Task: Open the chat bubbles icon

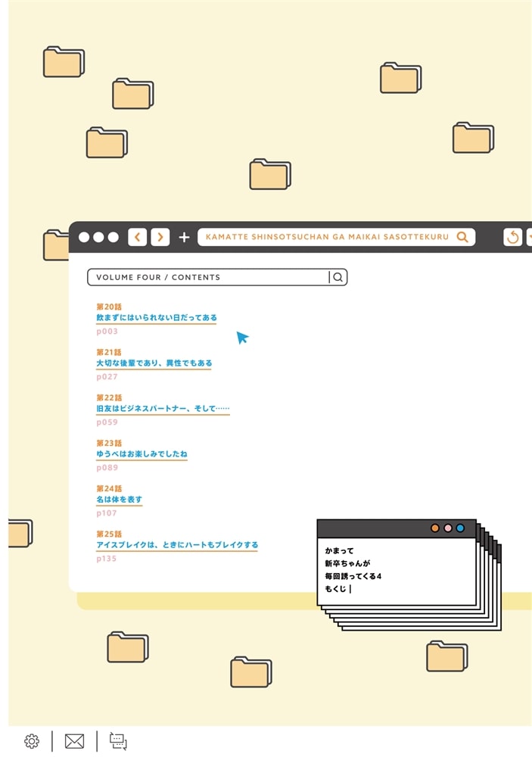Action: (118, 741)
